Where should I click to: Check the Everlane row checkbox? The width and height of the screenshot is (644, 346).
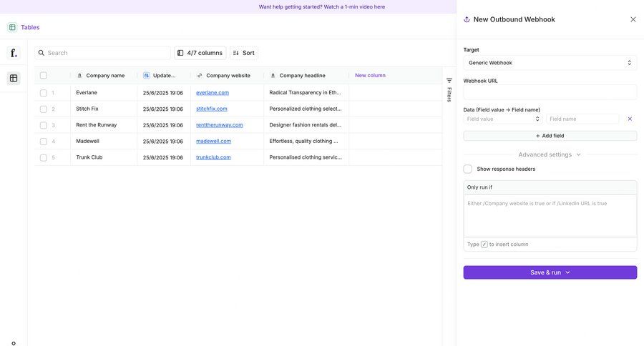44,93
